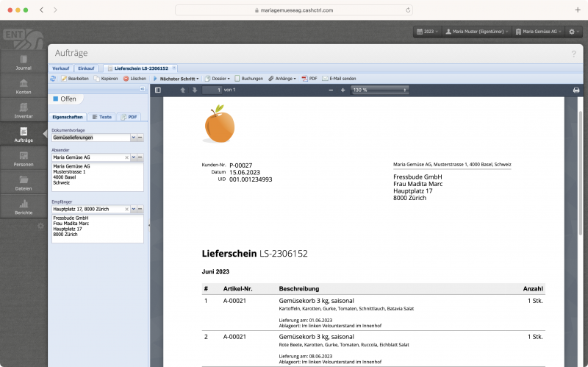Image resolution: width=588 pixels, height=367 pixels.
Task: Open the Dateien module
Action: (24, 182)
